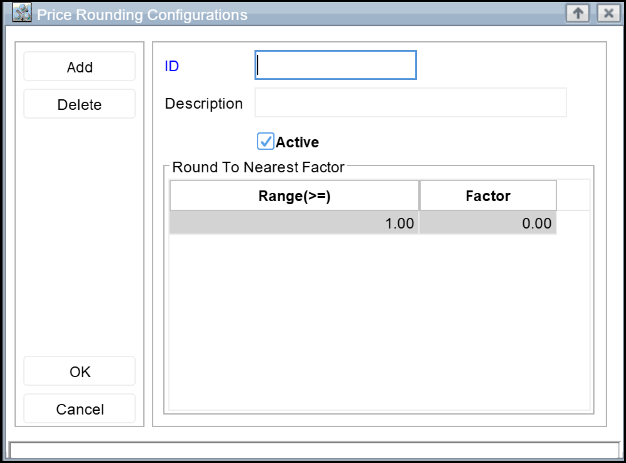
Task: Click the Factor column header
Action: [488, 196]
